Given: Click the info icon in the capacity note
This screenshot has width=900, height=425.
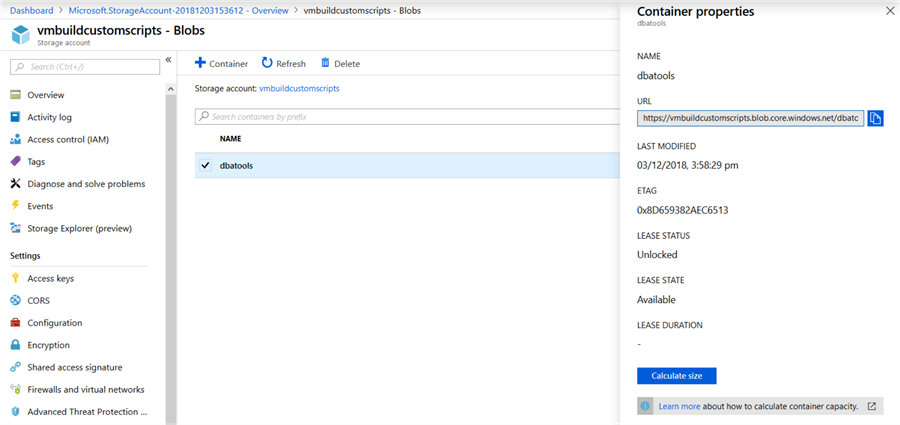Looking at the screenshot, I should (646, 406).
